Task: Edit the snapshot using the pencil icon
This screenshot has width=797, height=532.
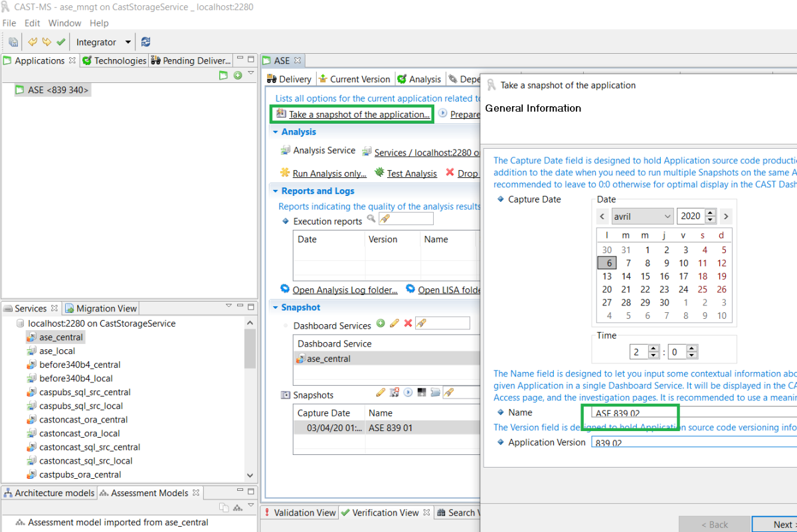Action: click(x=381, y=393)
